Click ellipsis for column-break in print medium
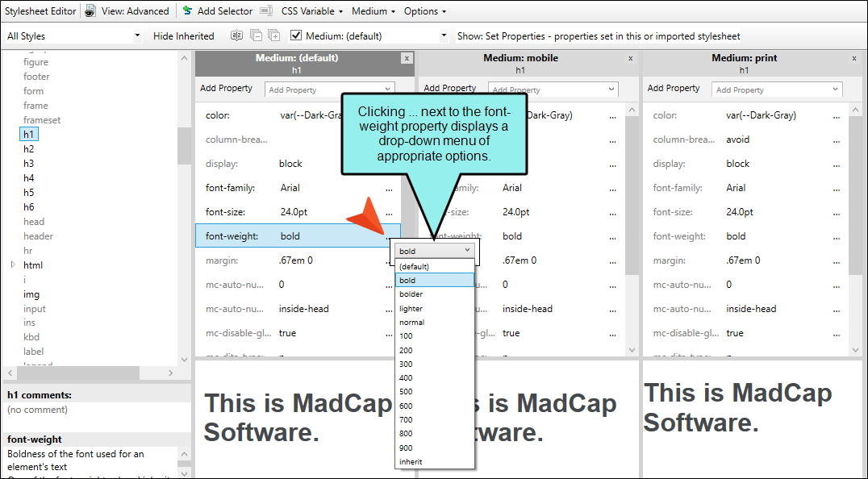 tap(837, 141)
